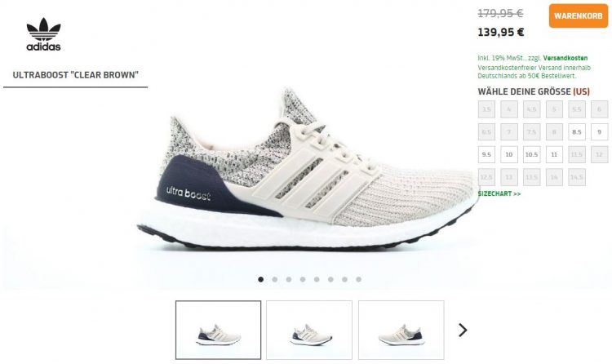Select the first carousel dot indicator
This screenshot has width=612, height=364.
click(261, 279)
